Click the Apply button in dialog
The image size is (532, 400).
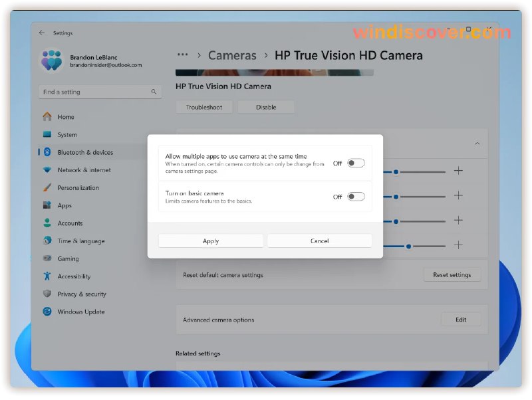210,241
